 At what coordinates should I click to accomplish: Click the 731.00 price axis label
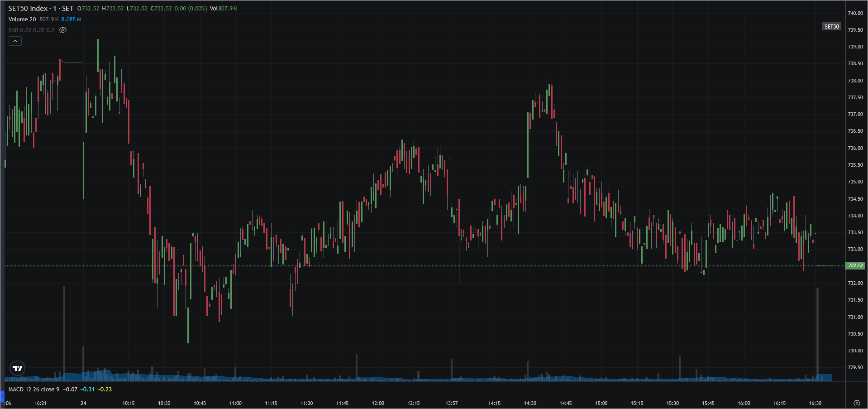pyautogui.click(x=855, y=317)
